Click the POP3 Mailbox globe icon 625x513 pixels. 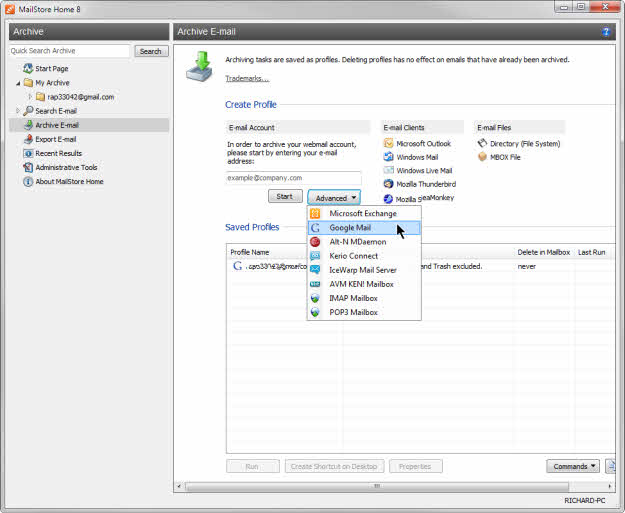point(315,312)
